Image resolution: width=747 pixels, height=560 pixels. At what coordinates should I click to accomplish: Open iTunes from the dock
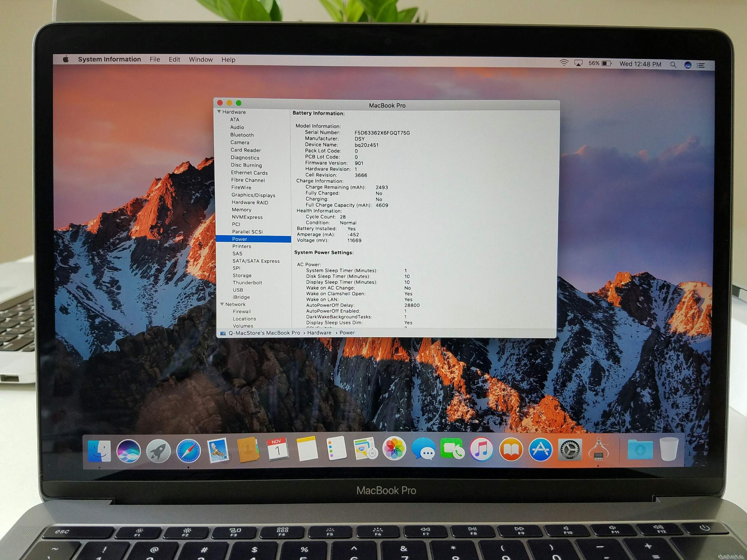coord(481,449)
